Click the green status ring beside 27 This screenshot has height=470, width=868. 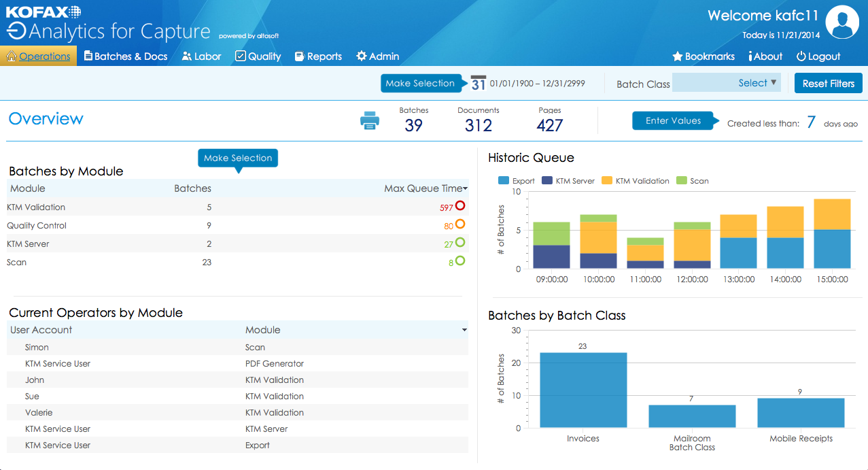pyautogui.click(x=460, y=242)
